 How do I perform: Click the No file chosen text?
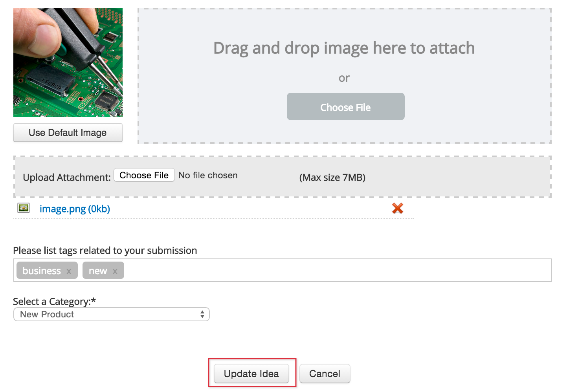point(208,175)
